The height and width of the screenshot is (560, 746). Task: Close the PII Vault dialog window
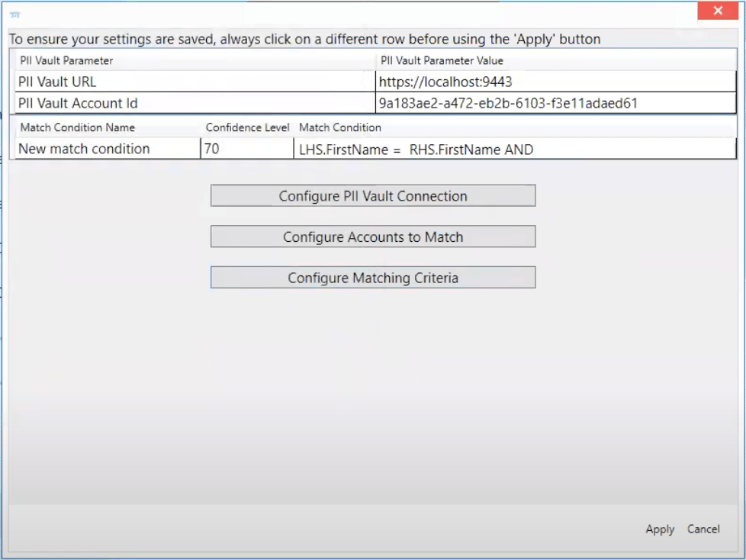pyautogui.click(x=718, y=11)
